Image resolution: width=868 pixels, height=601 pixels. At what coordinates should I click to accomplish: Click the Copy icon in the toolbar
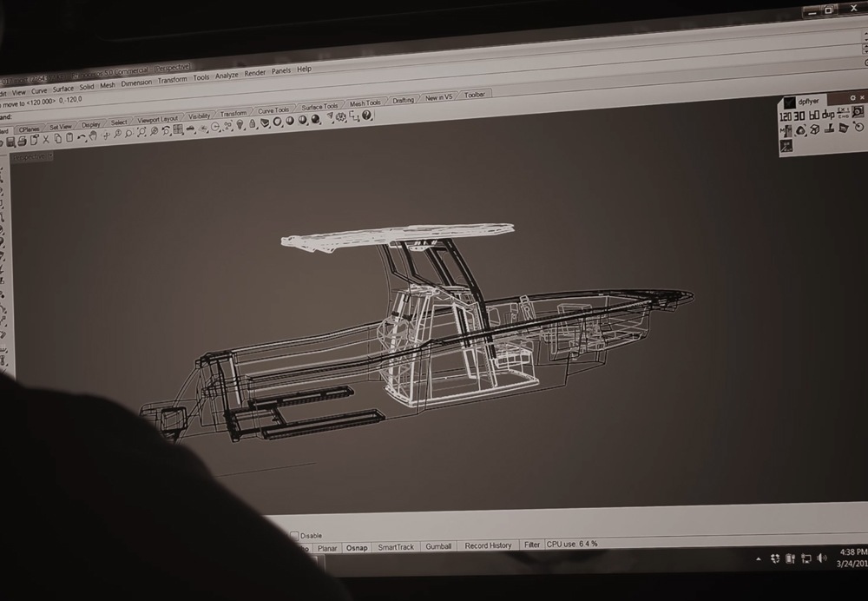(57, 138)
